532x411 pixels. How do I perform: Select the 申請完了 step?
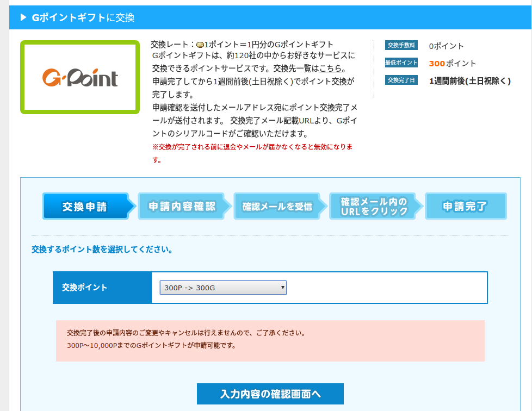[466, 206]
